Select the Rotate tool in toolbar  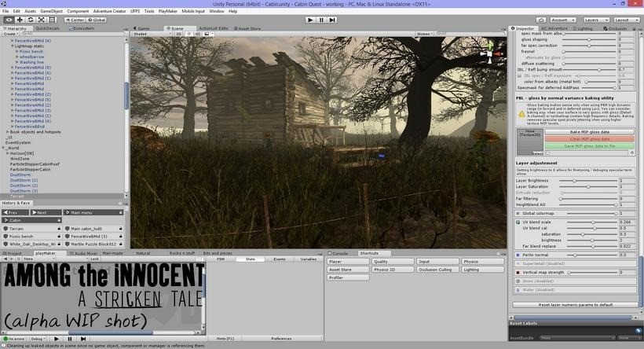[x=31, y=20]
